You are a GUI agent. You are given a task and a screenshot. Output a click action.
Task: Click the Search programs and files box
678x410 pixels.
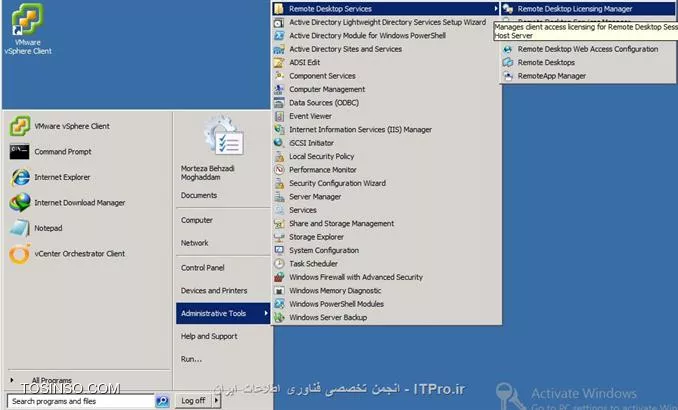[81, 401]
